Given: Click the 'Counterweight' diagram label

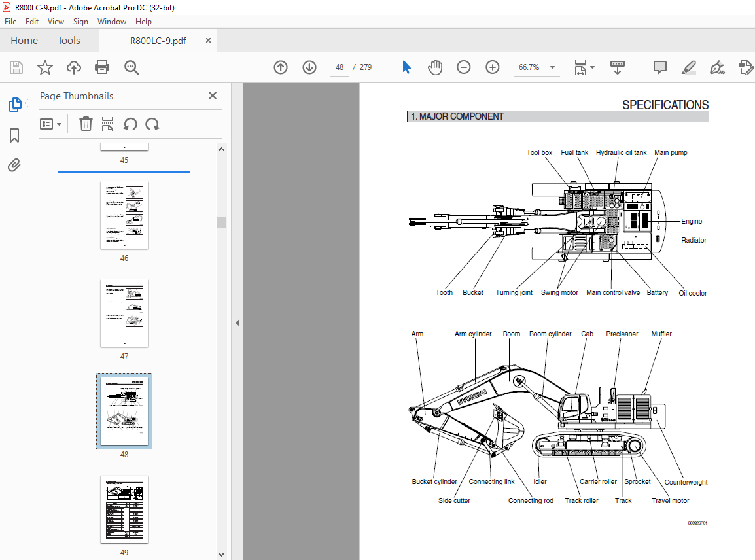Looking at the screenshot, I should pyautogui.click(x=686, y=482).
